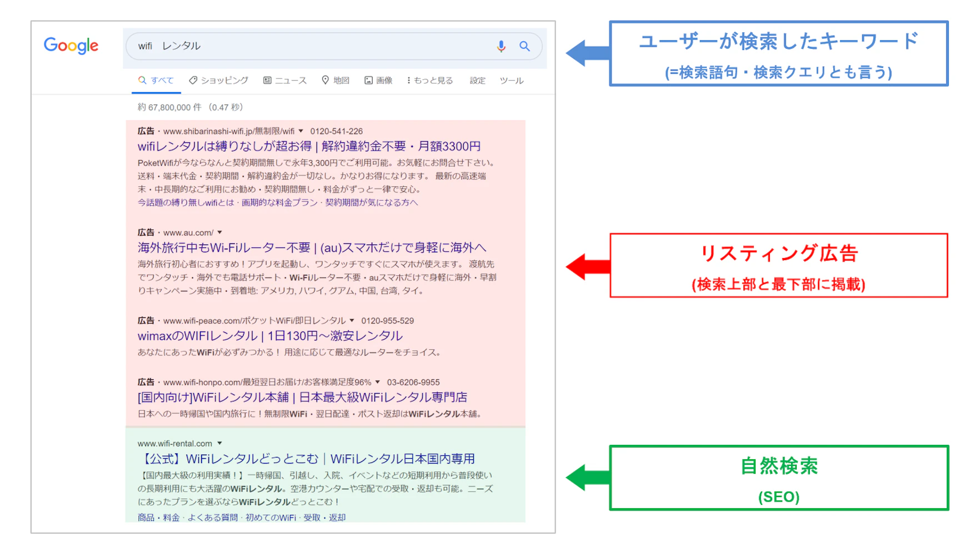Viewport: 980px width, 551px height.
Task: Open sitelink 受取・返却
Action: pyautogui.click(x=324, y=518)
